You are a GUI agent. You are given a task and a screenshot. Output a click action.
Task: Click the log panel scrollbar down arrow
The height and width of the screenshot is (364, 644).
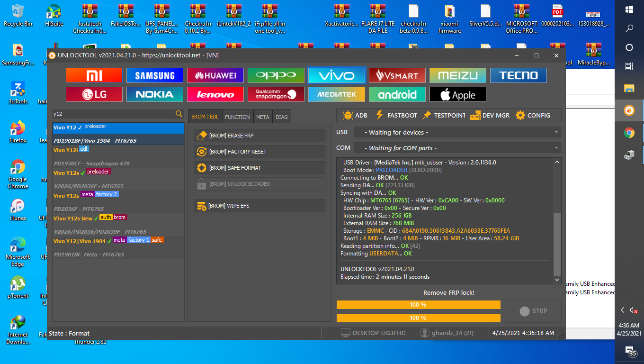pyautogui.click(x=557, y=280)
